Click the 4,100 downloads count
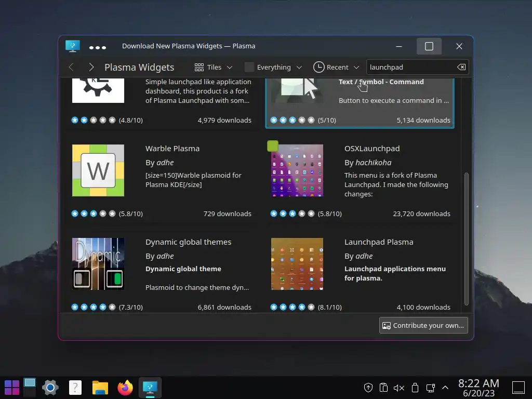The height and width of the screenshot is (399, 532). click(x=423, y=307)
